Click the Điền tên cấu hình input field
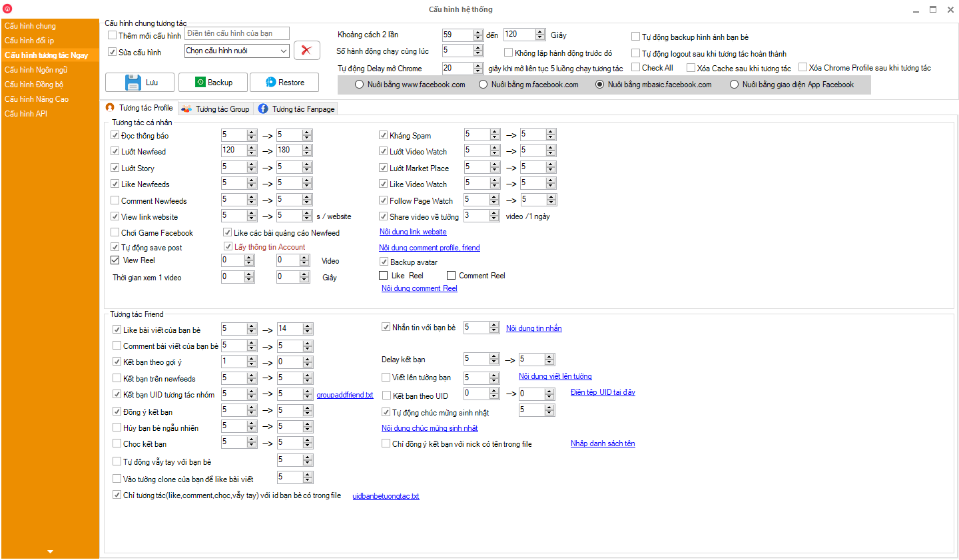The image size is (959, 560). coord(237,33)
